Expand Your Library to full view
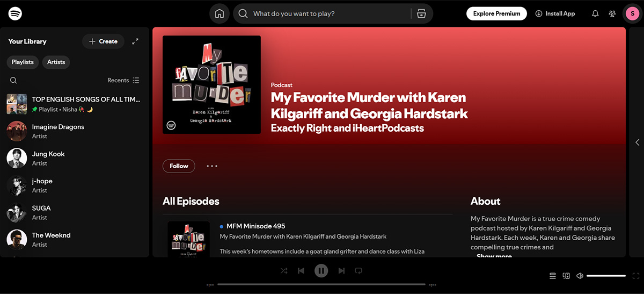Viewport: 644px width, 294px height. tap(135, 41)
